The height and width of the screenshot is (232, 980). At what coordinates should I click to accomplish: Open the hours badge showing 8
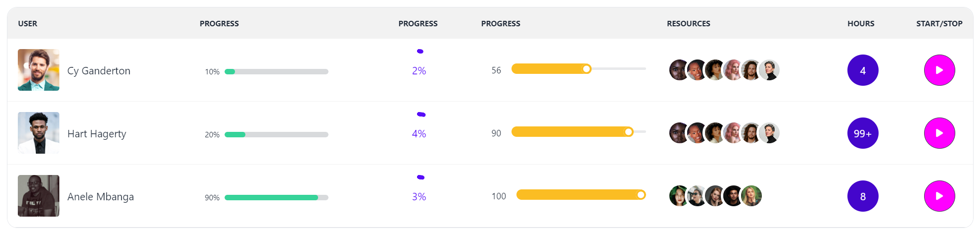[863, 196]
